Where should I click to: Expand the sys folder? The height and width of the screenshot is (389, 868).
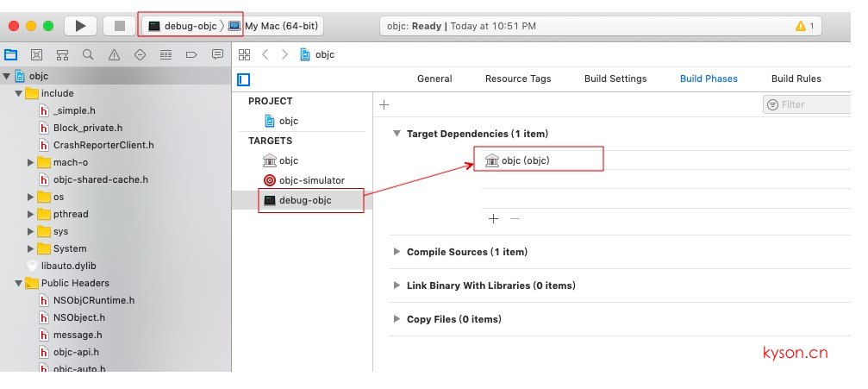(30, 231)
